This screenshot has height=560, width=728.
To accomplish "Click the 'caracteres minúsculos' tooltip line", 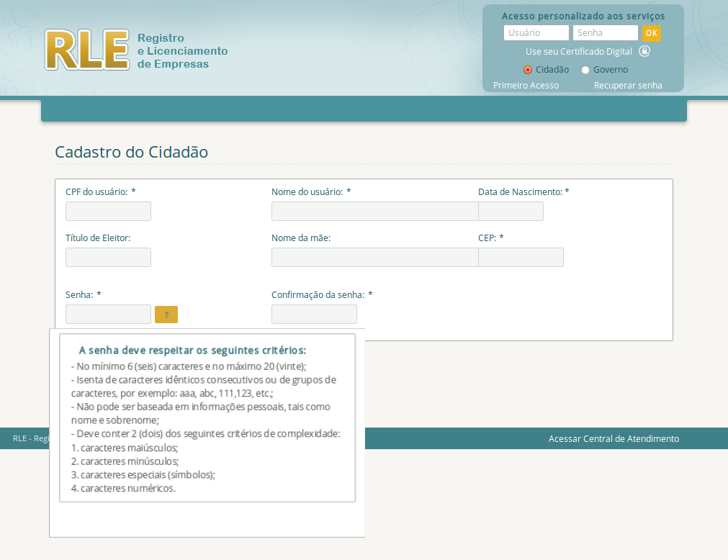I will 125,461.
